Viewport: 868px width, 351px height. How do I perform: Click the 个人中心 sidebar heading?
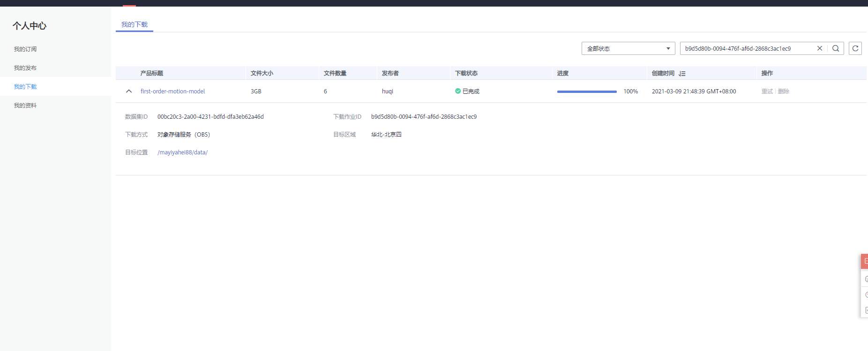30,26
